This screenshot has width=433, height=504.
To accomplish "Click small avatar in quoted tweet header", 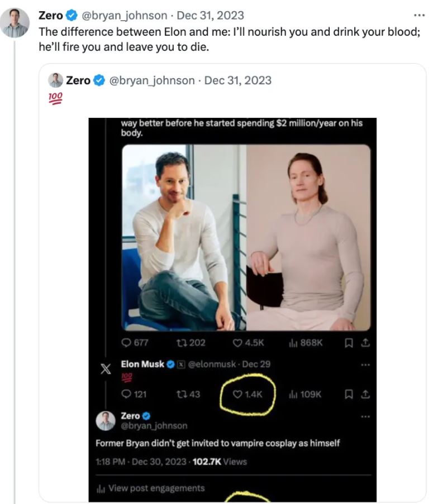I will [55, 80].
